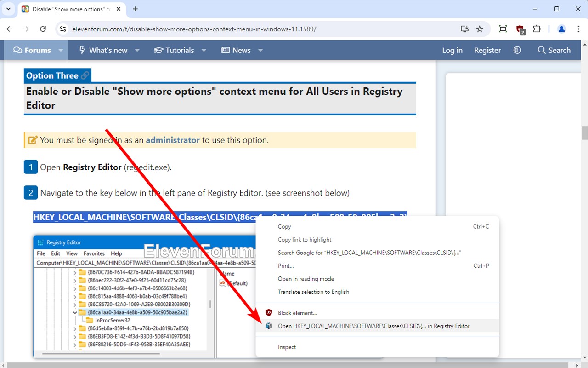
Task: Follow the administrator hyperlink
Action: click(x=173, y=140)
